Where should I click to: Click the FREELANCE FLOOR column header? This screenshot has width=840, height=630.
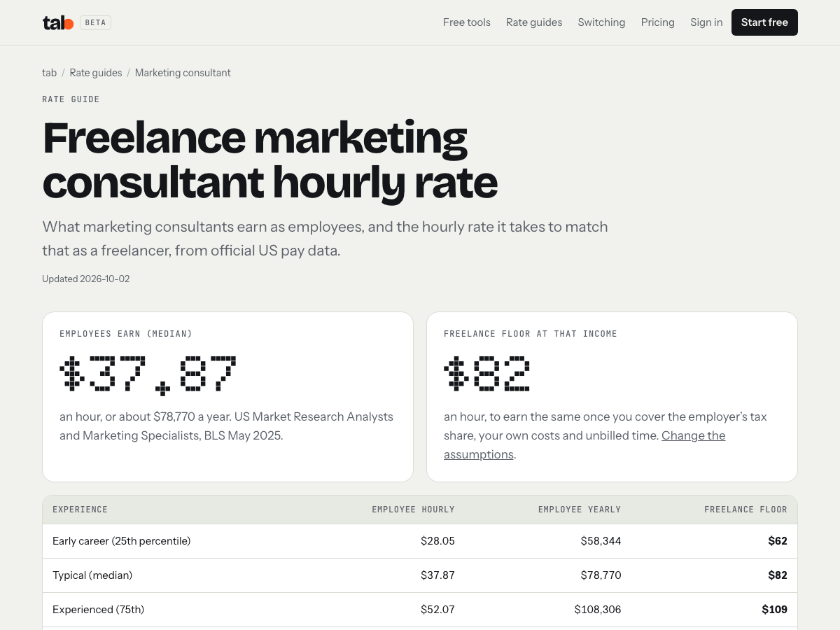tap(745, 510)
